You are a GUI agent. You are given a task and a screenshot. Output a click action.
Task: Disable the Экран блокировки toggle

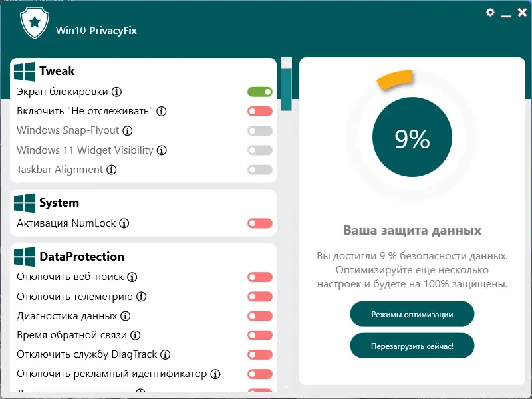point(259,92)
